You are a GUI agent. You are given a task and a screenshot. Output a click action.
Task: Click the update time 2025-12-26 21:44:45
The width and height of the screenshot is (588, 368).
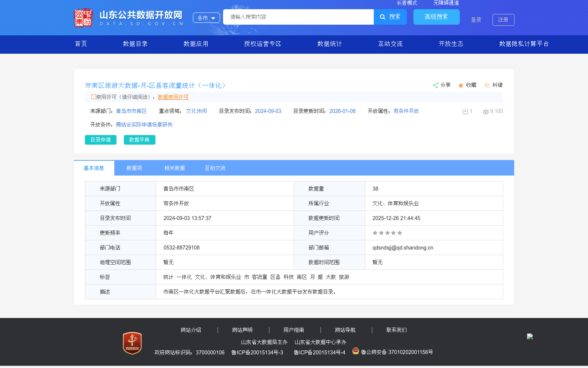(x=396, y=218)
